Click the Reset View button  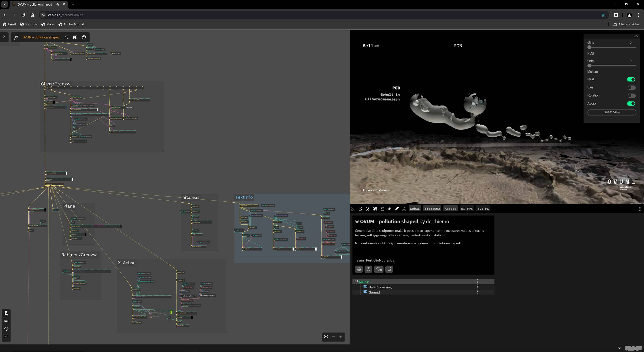point(611,112)
